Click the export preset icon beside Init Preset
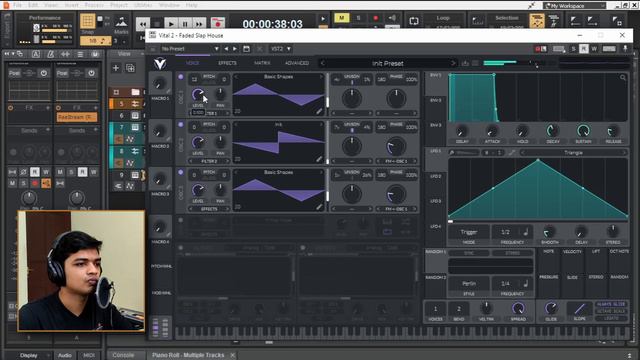 pyautogui.click(x=465, y=63)
